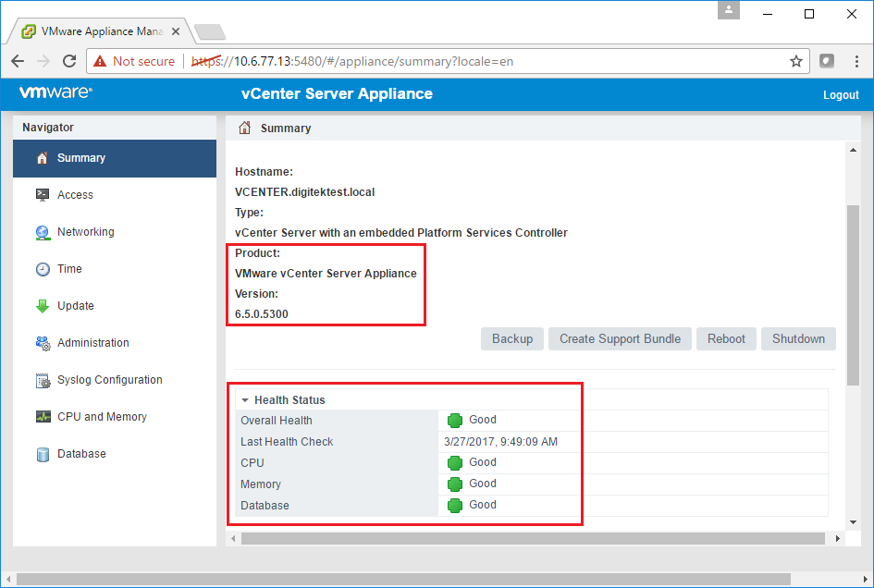The height and width of the screenshot is (588, 874).
Task: Click the Time clock icon
Action: coord(43,269)
